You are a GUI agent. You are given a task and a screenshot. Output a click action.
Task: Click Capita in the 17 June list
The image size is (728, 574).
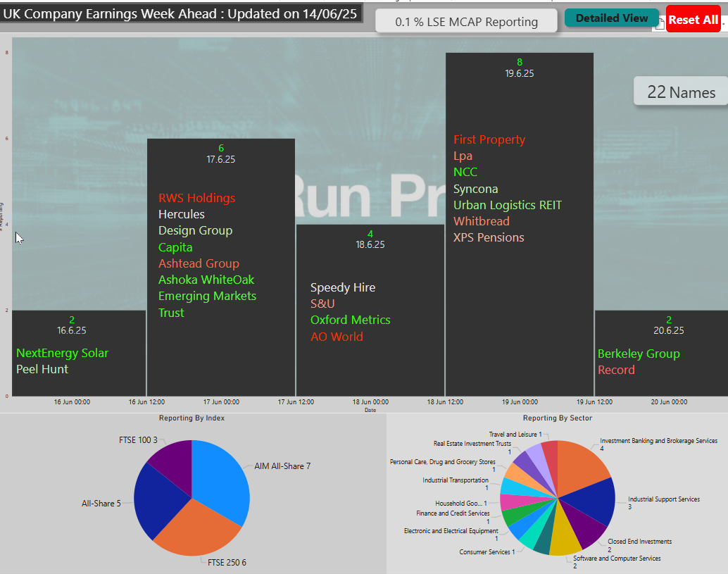coord(175,247)
